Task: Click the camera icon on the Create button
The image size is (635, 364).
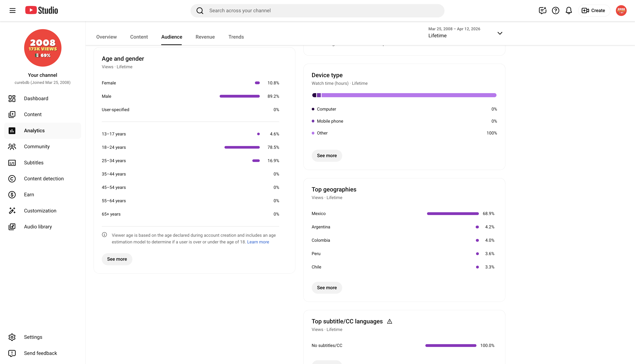Action: 585,11
